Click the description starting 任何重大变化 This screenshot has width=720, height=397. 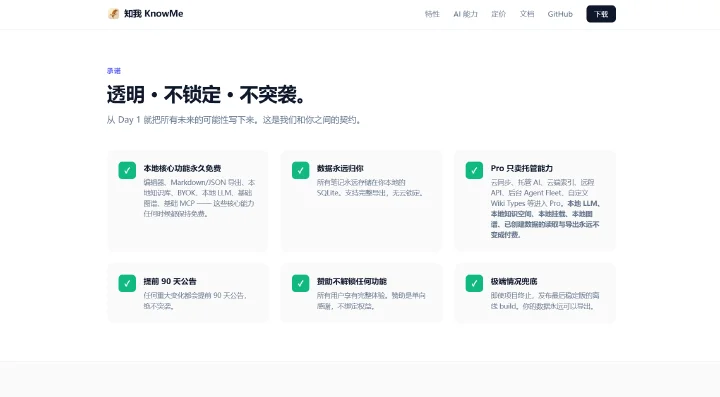[x=195, y=301]
